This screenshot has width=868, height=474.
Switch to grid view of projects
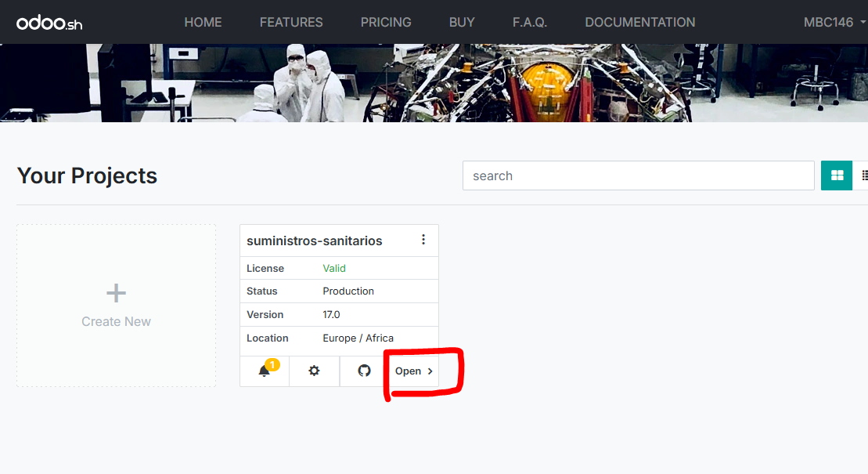(x=836, y=175)
